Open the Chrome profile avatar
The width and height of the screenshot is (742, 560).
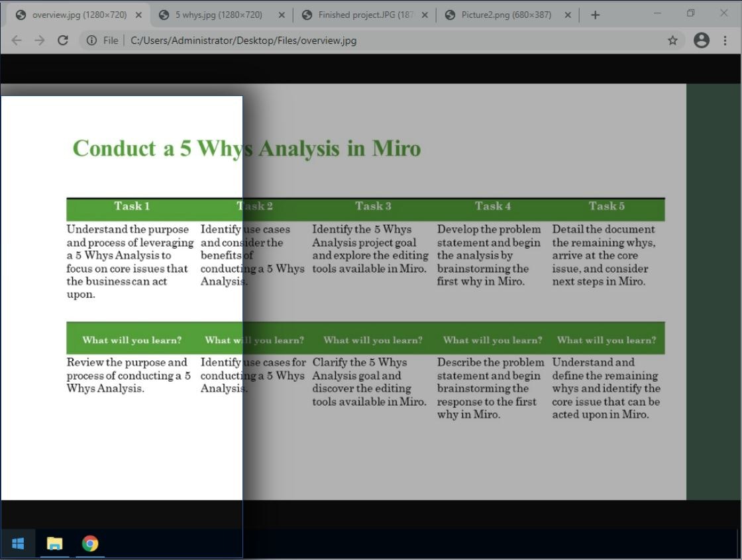(702, 40)
